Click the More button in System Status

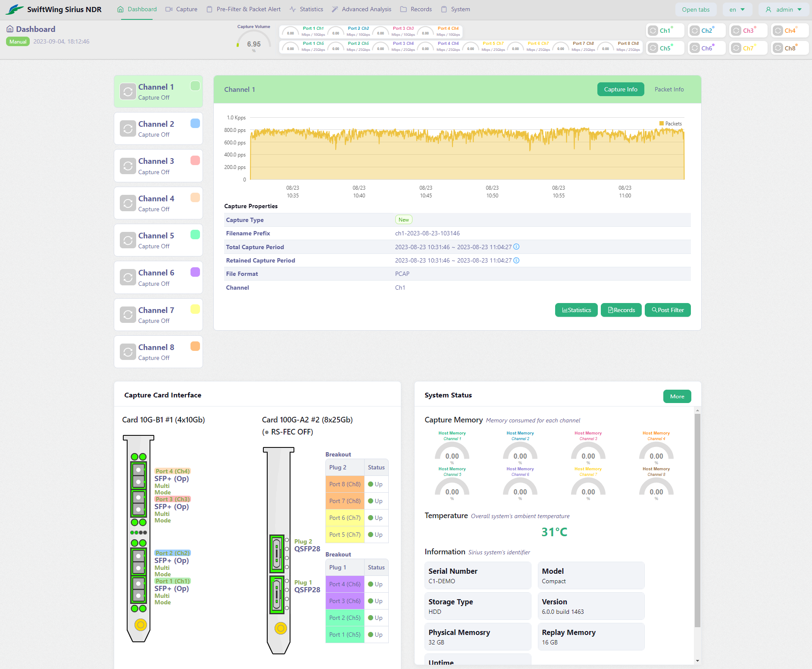point(677,397)
